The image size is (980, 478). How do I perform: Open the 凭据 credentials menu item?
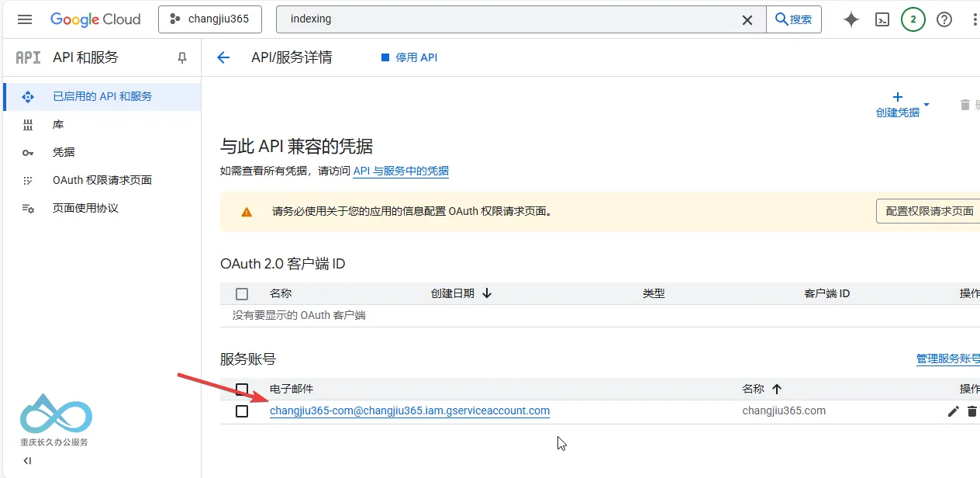pyautogui.click(x=102, y=153)
